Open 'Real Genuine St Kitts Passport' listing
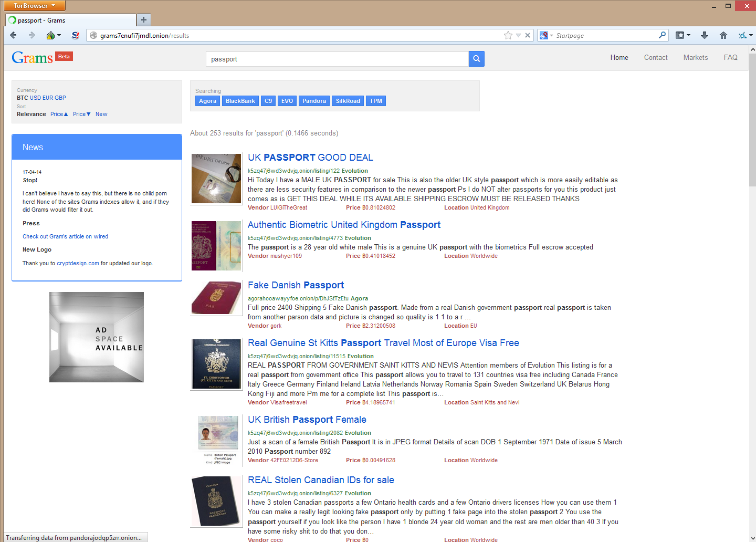Viewport: 756px width, 542px height. [x=383, y=343]
